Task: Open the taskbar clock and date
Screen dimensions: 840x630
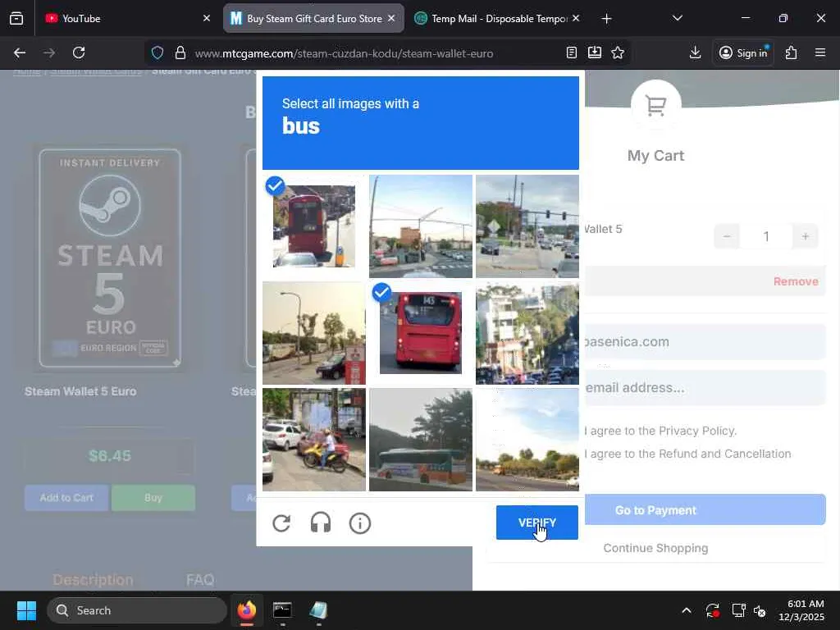Action: point(801,610)
